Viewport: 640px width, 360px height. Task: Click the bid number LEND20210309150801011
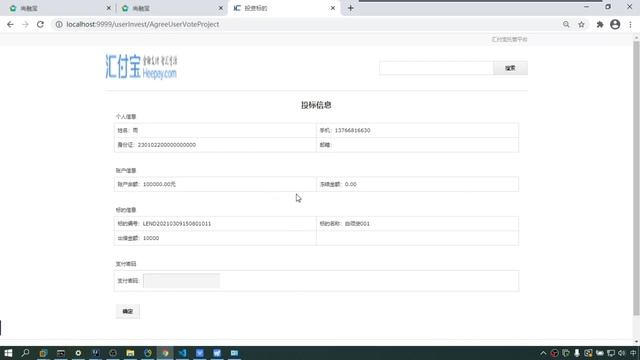coord(177,224)
